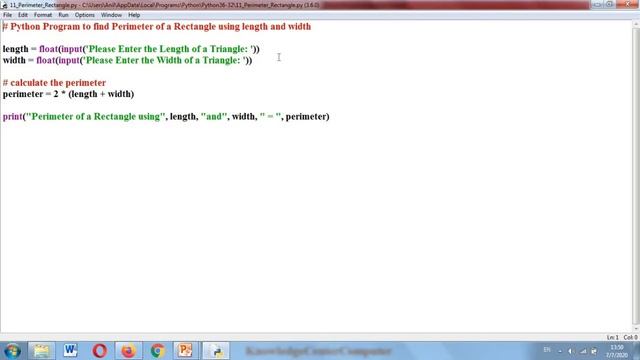
Task: Click the 'perimeter = 2 * (length + width)' line
Action: tap(68, 94)
